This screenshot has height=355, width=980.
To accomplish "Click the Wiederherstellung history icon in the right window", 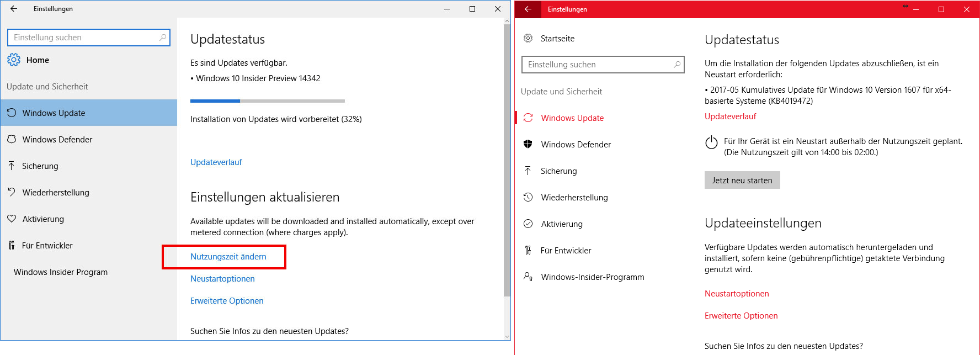I will point(528,197).
